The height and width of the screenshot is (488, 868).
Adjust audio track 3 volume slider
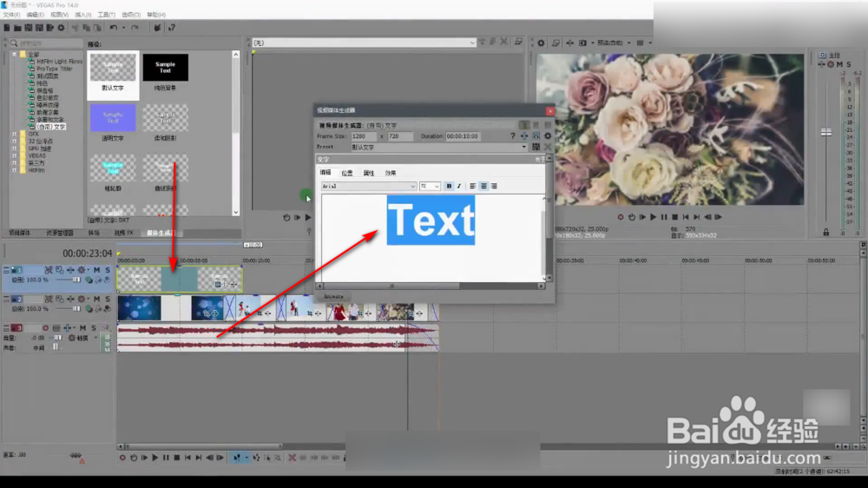pyautogui.click(x=57, y=337)
